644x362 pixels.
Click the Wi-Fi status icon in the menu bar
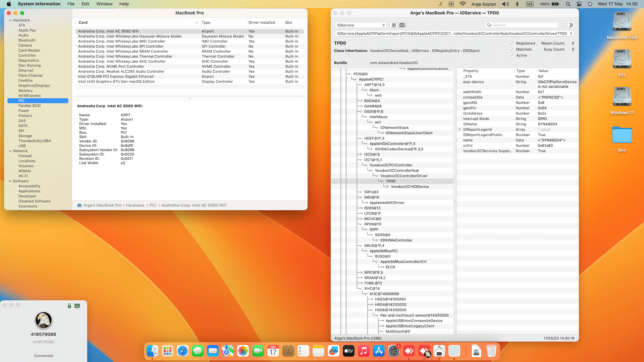[x=463, y=4]
